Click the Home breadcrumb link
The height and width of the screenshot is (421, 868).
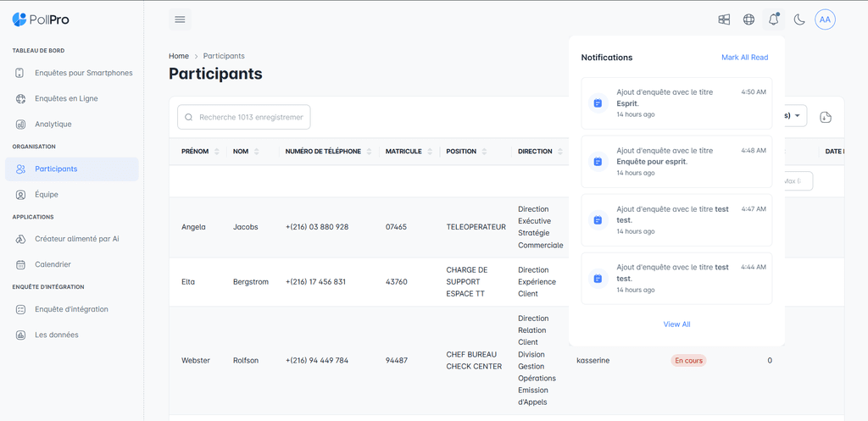coord(179,56)
